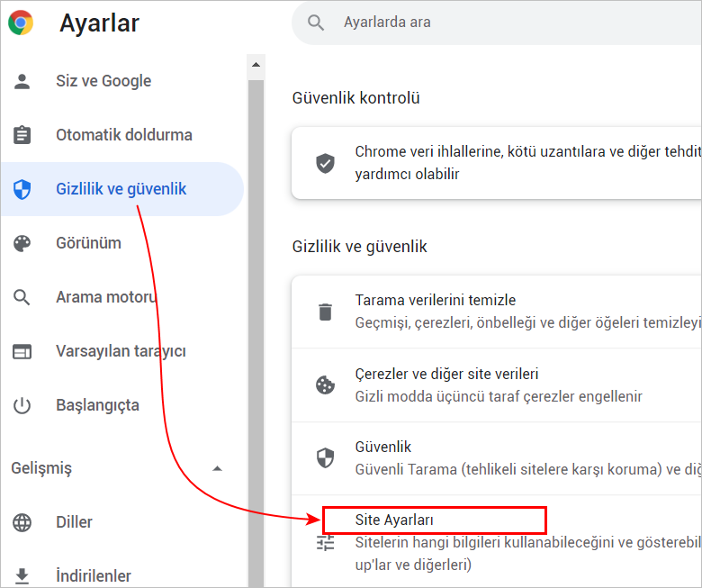702x588 pixels.
Task: Click the blue shield icon in the sidebar
Action: pos(22,189)
